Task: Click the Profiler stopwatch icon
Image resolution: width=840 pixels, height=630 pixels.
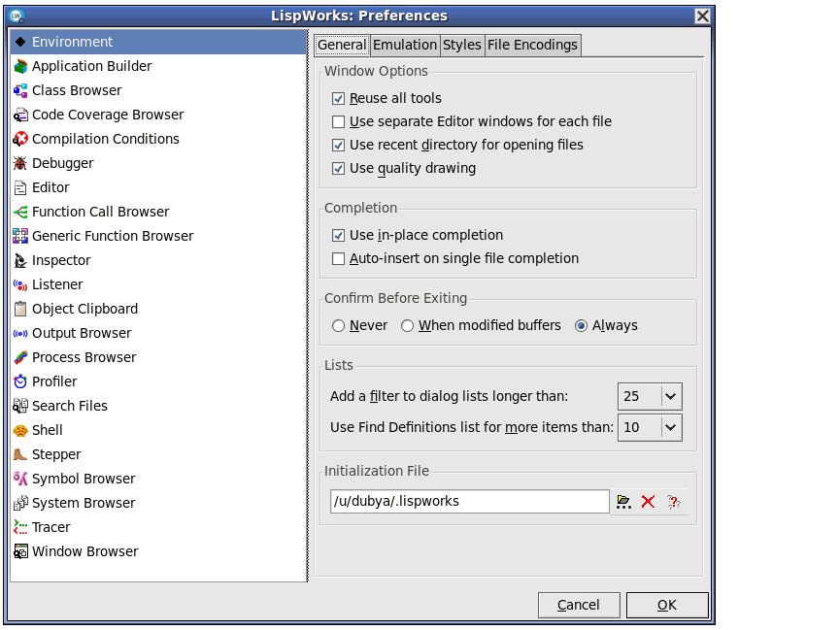Action: [20, 381]
